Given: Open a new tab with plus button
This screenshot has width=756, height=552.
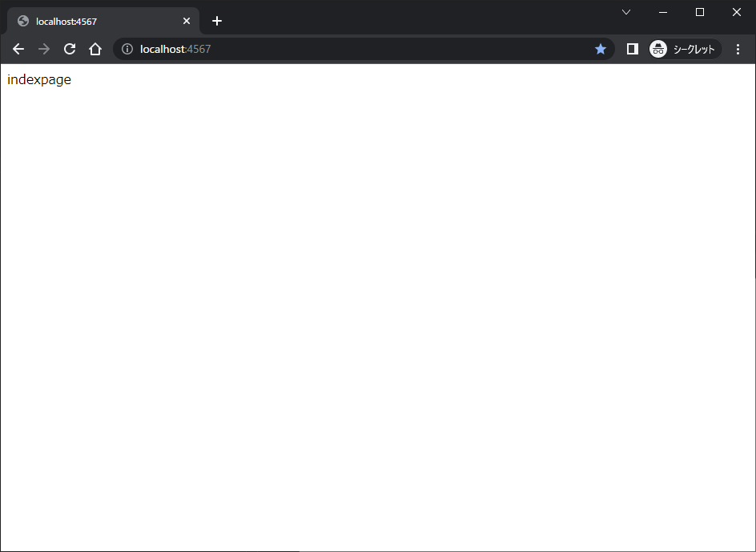Looking at the screenshot, I should [x=217, y=21].
